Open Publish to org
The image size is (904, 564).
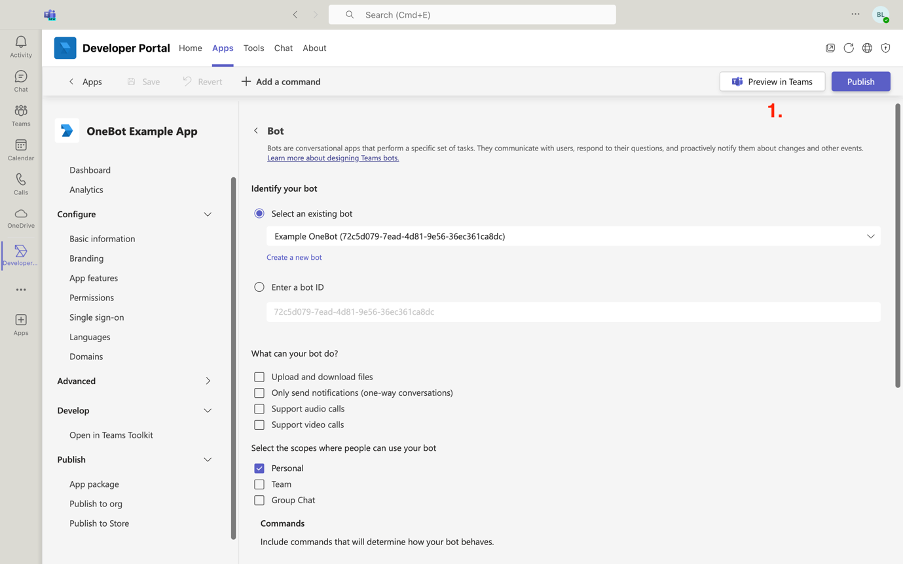[96, 503]
